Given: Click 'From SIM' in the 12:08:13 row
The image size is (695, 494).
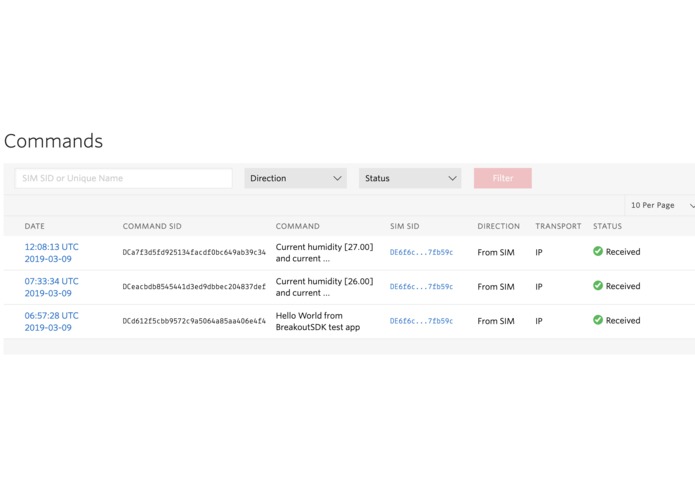Looking at the screenshot, I should coord(496,252).
